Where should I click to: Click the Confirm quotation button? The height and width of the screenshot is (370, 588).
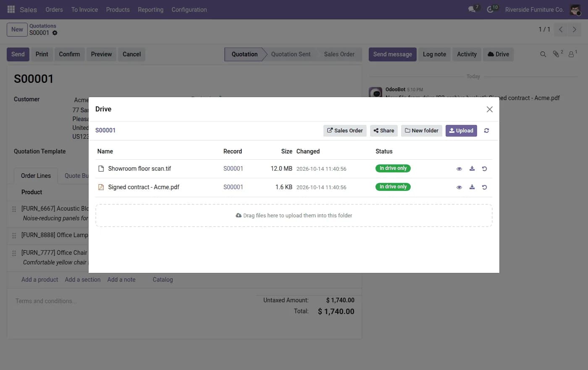click(x=69, y=54)
